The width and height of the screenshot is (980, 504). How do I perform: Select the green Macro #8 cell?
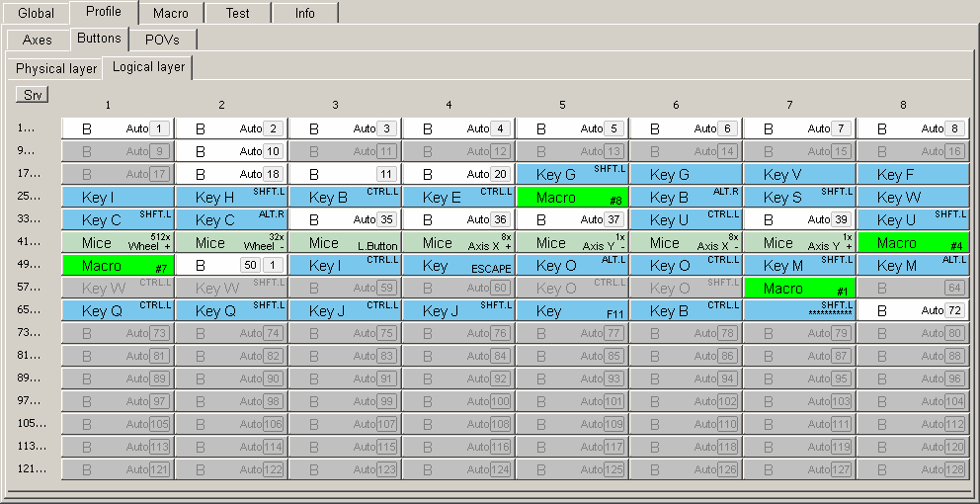tap(571, 198)
